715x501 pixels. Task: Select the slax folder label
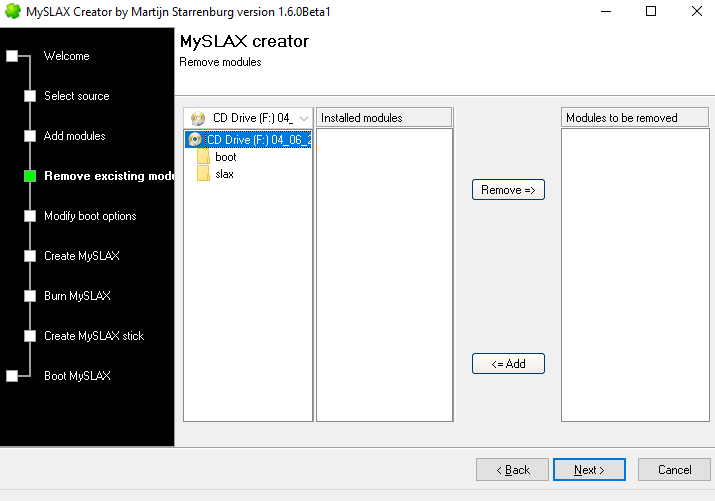(224, 174)
